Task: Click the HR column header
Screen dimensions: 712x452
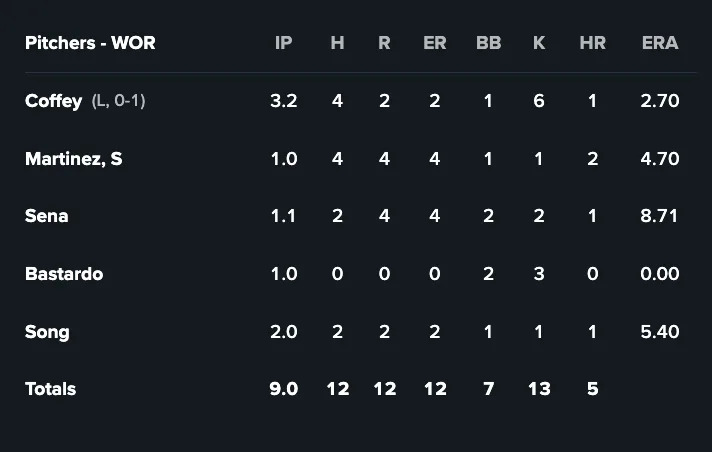Action: click(592, 43)
